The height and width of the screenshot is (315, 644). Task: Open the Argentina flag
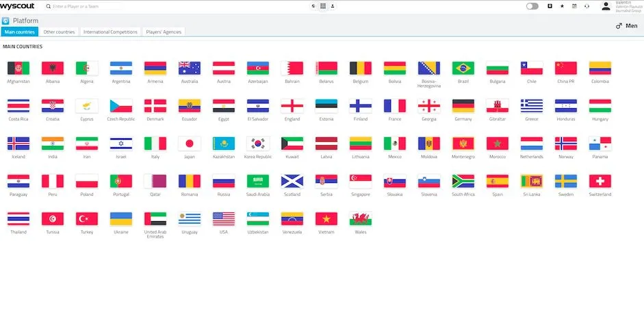[121, 68]
